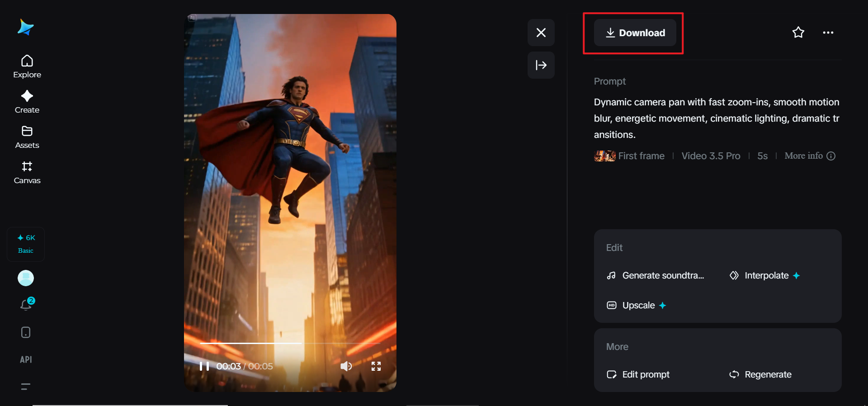This screenshot has width=868, height=406.
Task: Open the Explore page
Action: click(27, 66)
